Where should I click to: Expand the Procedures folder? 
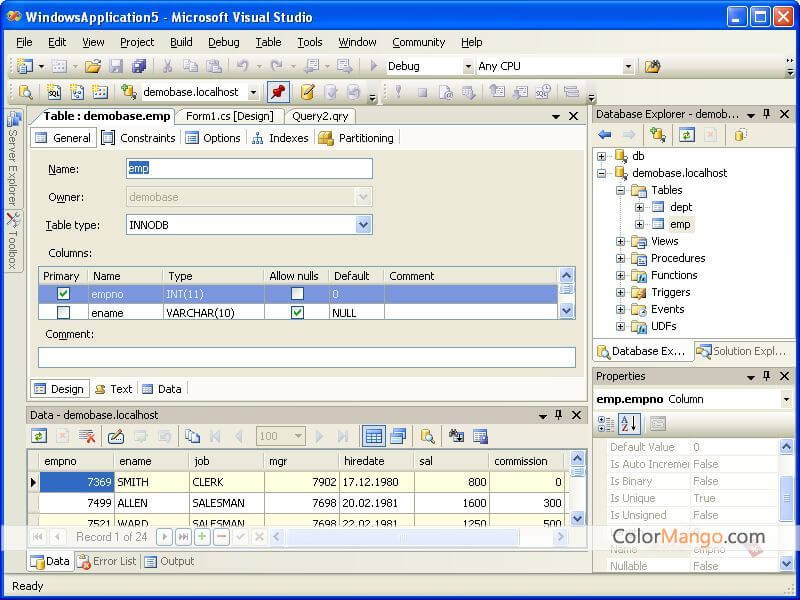click(x=620, y=258)
